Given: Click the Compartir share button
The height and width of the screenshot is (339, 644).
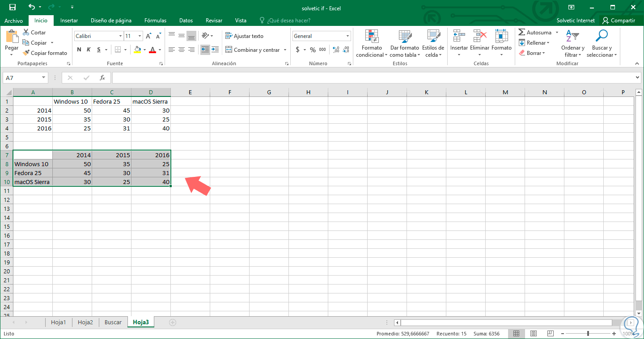Looking at the screenshot, I should [619, 21].
